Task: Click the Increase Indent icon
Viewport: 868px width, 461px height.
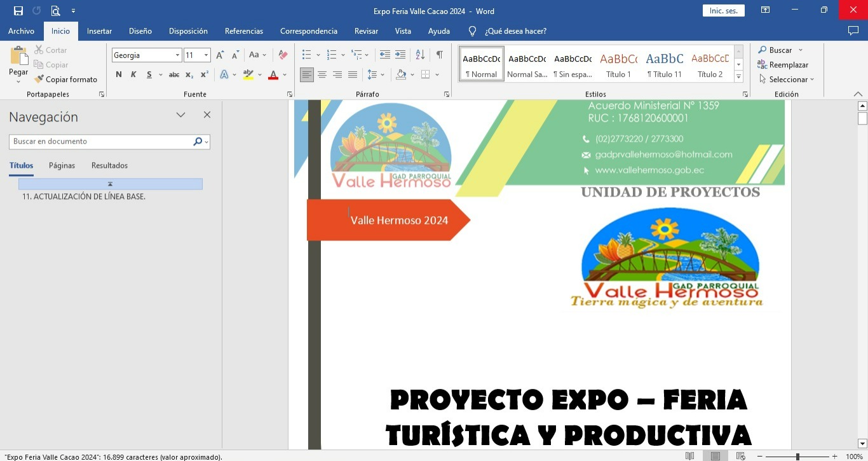Action: [400, 55]
